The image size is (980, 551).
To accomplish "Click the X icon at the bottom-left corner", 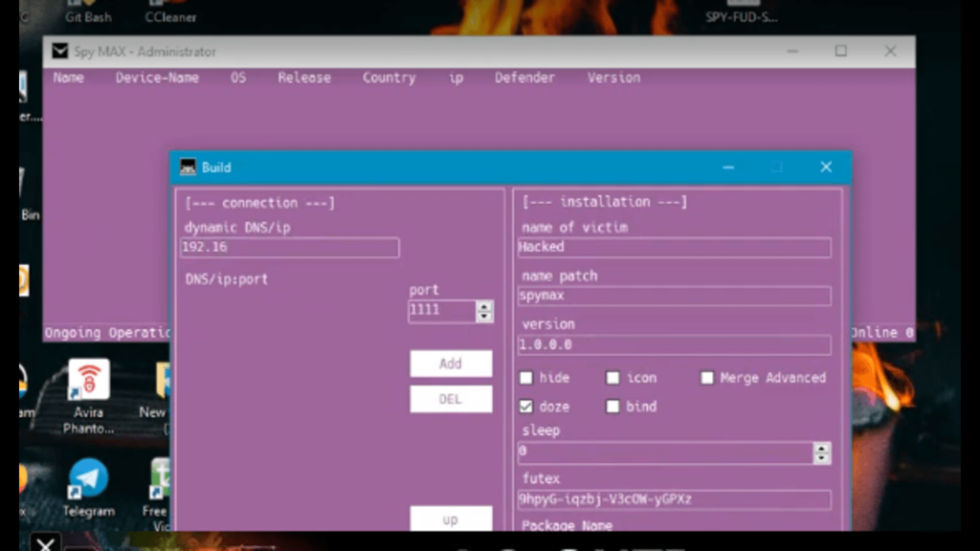I will tap(45, 544).
